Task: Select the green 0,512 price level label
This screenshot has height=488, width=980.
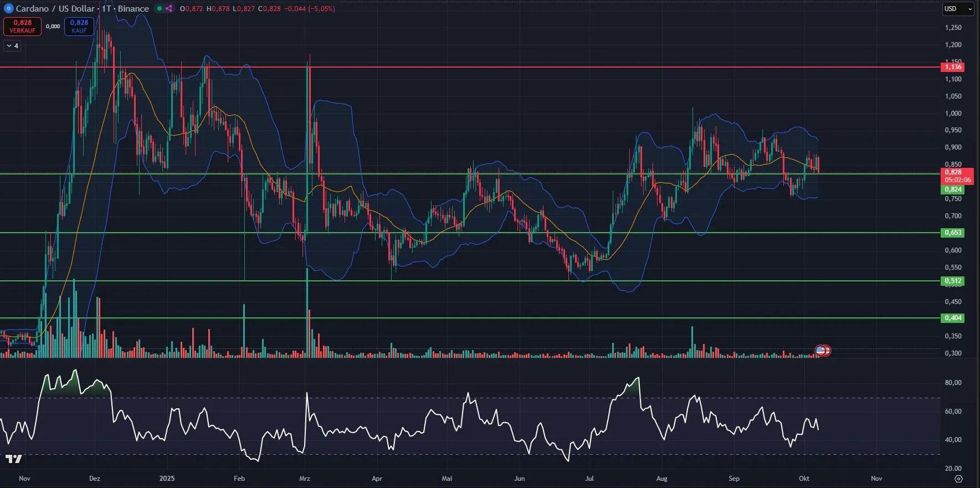Action: click(x=953, y=281)
